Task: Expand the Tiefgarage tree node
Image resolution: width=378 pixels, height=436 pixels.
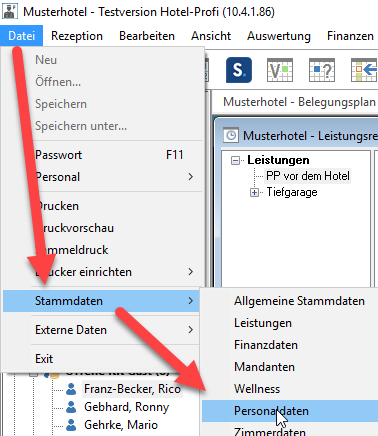Action: tap(254, 192)
